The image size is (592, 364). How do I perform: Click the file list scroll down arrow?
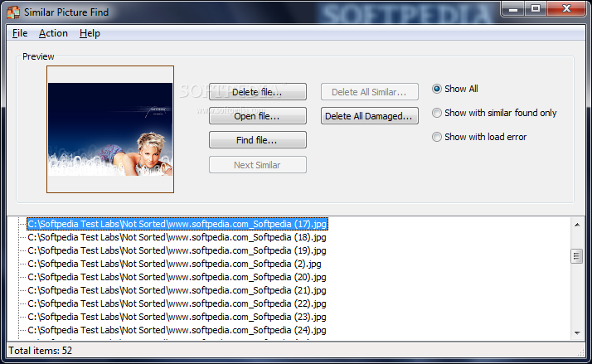click(577, 333)
